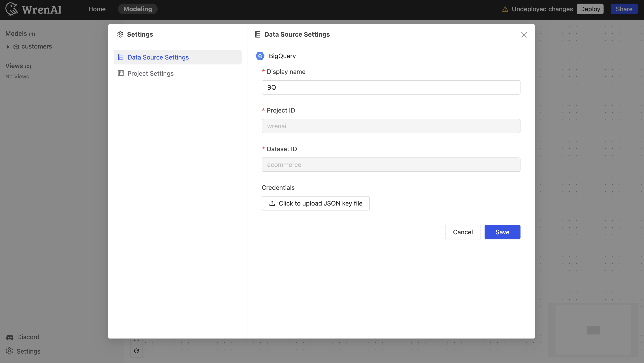Click the Deploy button

[x=590, y=9]
